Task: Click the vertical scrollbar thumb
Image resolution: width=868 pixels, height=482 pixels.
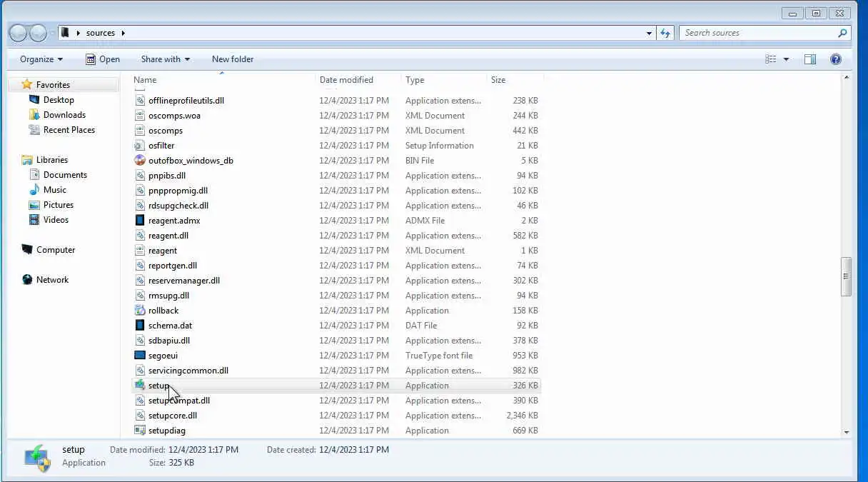Action: pos(847,277)
